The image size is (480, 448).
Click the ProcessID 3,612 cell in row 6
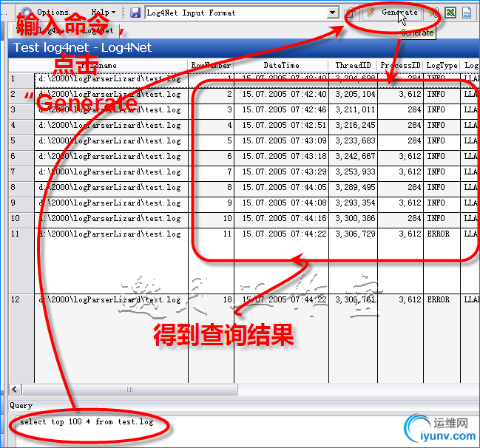coord(400,157)
